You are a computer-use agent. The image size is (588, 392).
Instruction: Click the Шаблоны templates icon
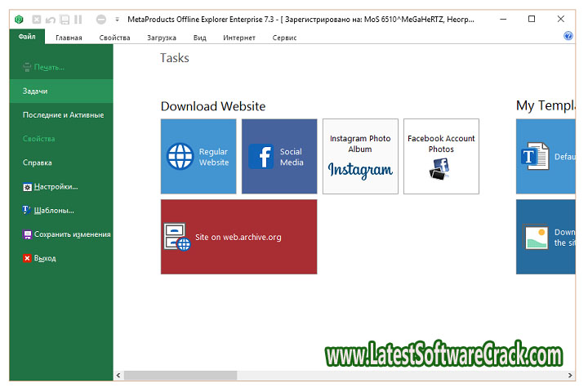point(27,211)
